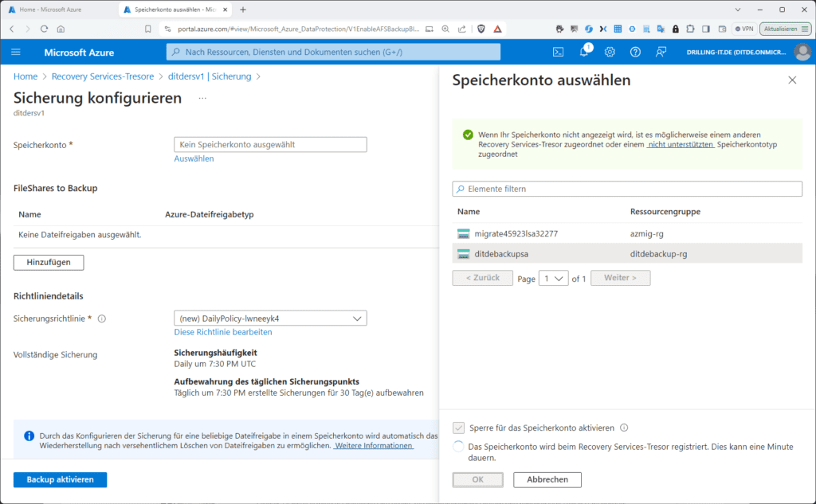Click the storage icon of ditdebackupsa
Viewport: 816px width, 504px height.
[x=463, y=254]
